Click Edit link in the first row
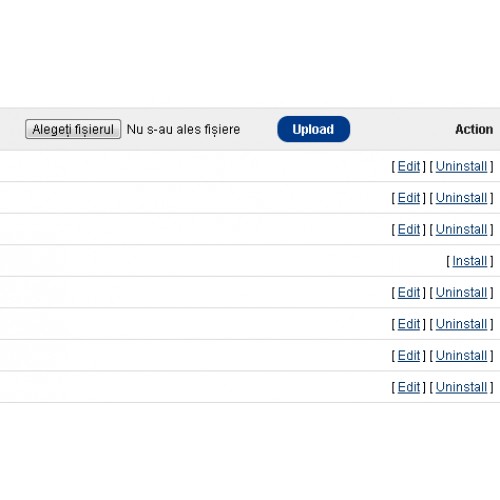Viewport: 500px width, 500px height. [409, 166]
